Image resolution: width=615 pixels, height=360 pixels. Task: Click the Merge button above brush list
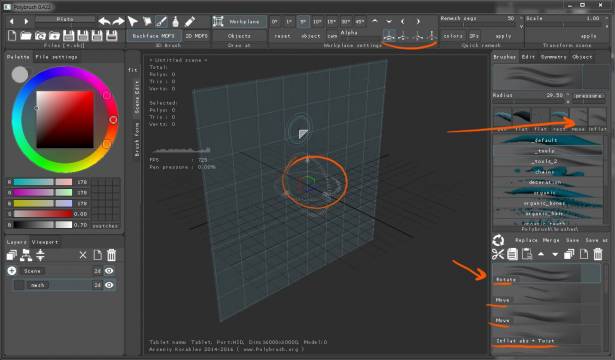tap(551, 240)
